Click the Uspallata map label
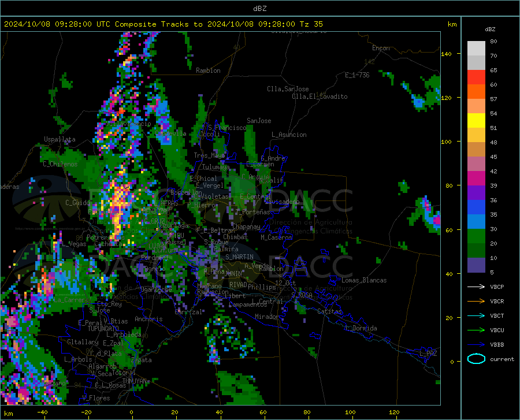Viewport: 520px width, 420px height. [x=60, y=139]
